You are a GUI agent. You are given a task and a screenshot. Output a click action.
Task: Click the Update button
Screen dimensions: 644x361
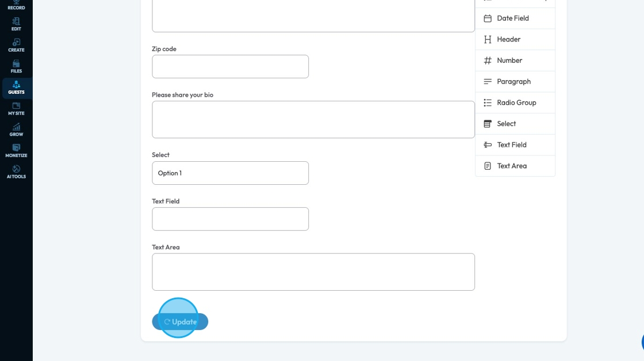[180, 321]
